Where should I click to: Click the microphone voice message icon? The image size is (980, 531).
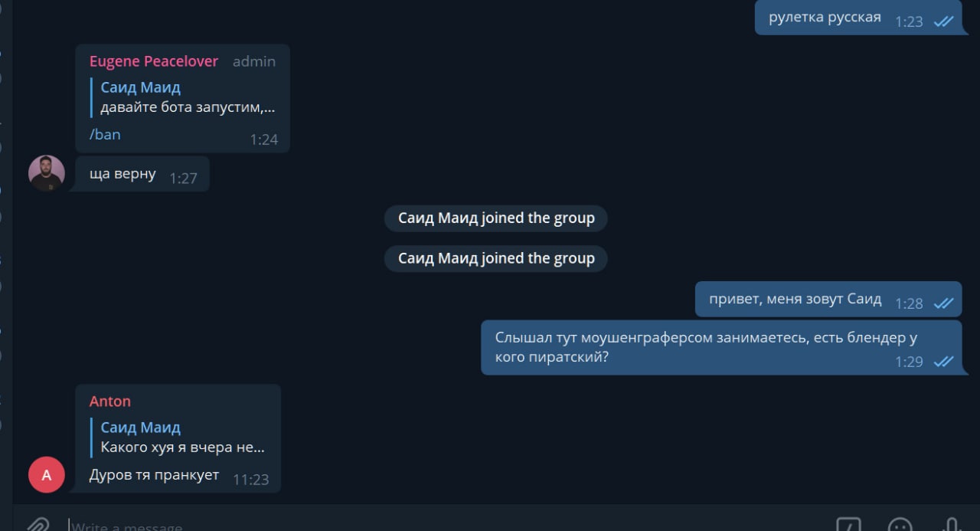(951, 525)
